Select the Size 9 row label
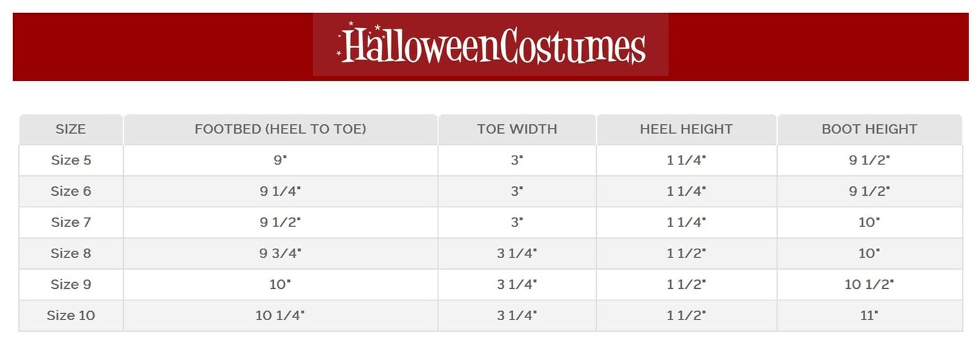980x350 pixels. [x=71, y=285]
